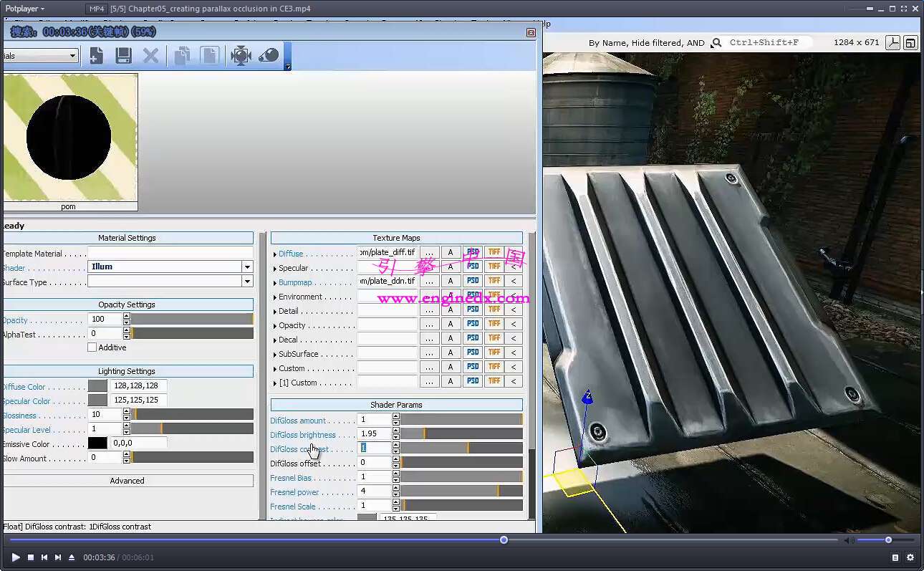
Task: Expand the Environment texture map row
Action: pyautogui.click(x=275, y=297)
